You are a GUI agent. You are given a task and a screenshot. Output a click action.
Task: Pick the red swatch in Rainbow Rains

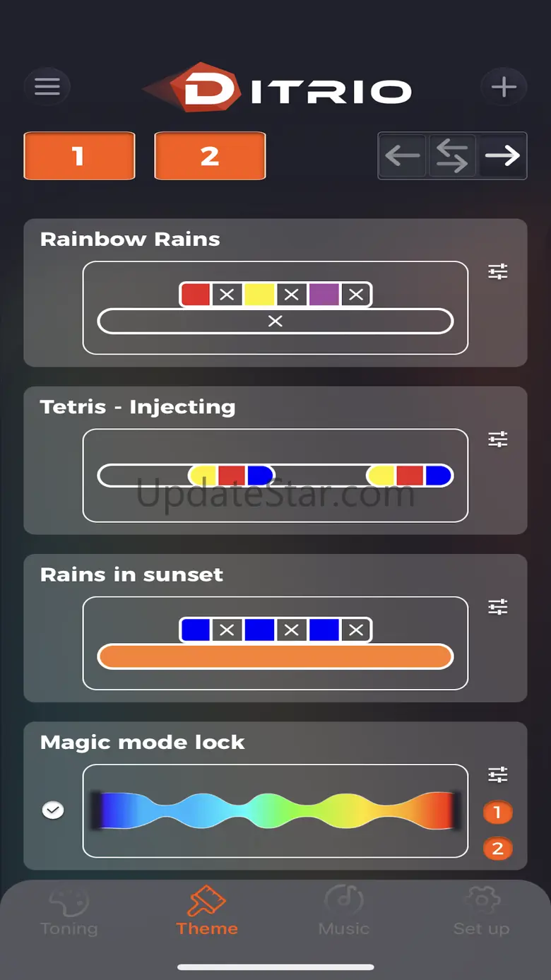coord(196,295)
